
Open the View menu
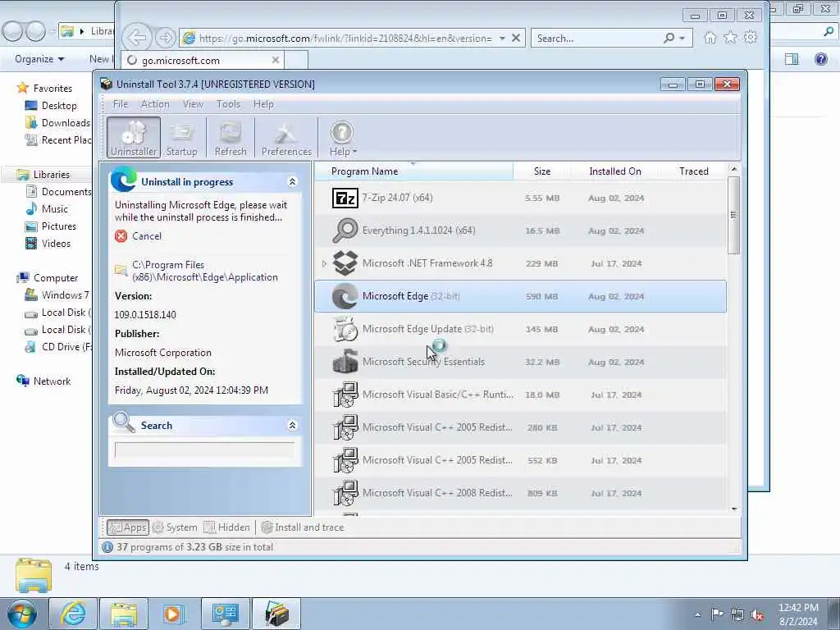[x=193, y=104]
